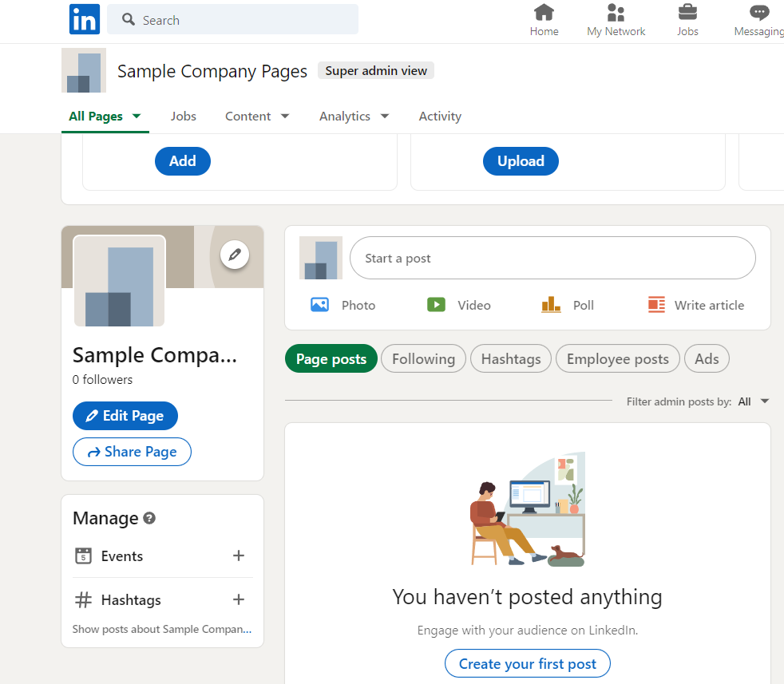The height and width of the screenshot is (684, 784).
Task: Open Messaging chat bubble icon
Action: 759,13
